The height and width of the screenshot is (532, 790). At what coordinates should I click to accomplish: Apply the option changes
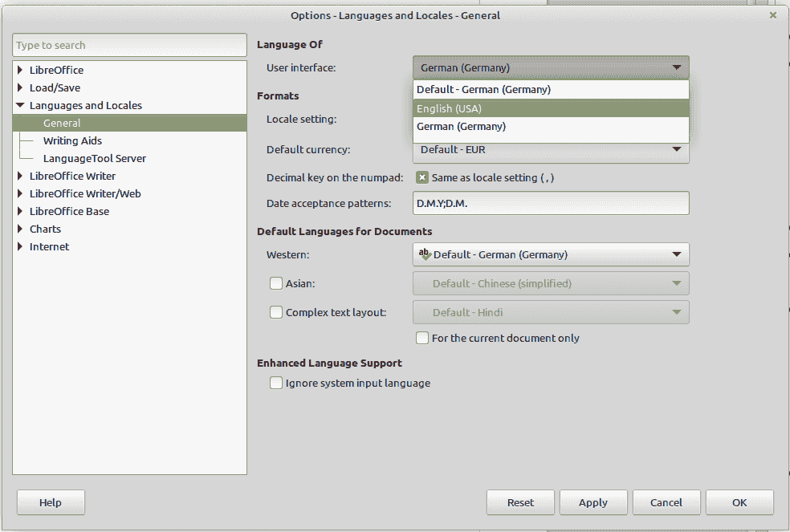click(593, 502)
